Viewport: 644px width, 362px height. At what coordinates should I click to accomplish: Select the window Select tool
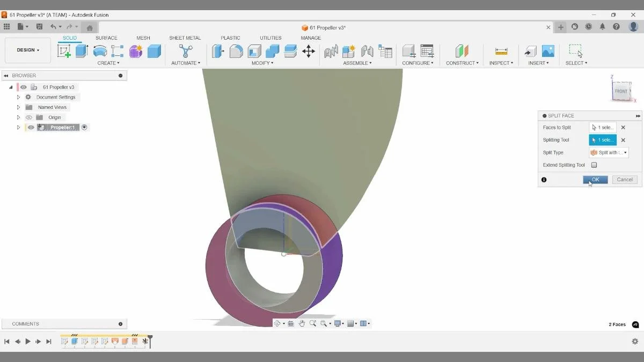pos(576,51)
